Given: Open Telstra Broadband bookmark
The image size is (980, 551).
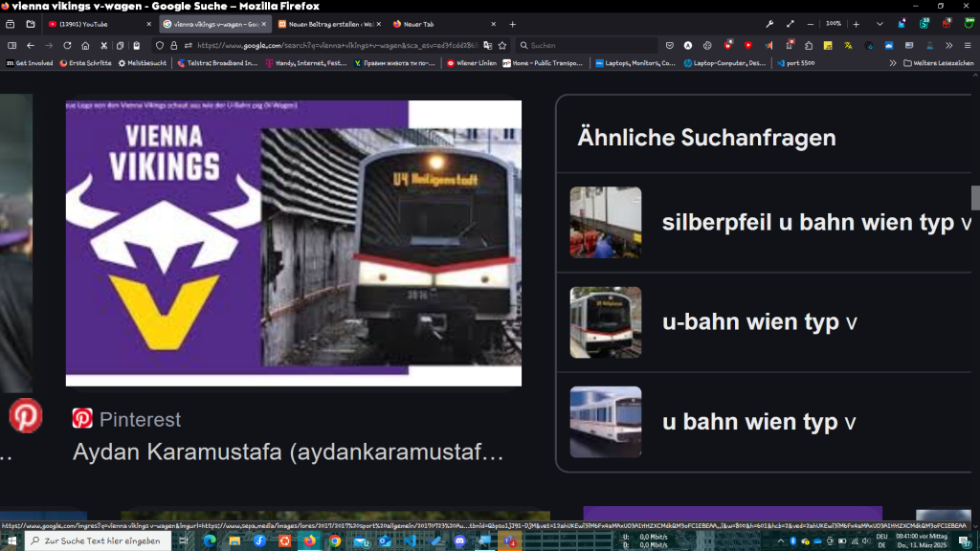Looking at the screenshot, I should click(x=217, y=63).
